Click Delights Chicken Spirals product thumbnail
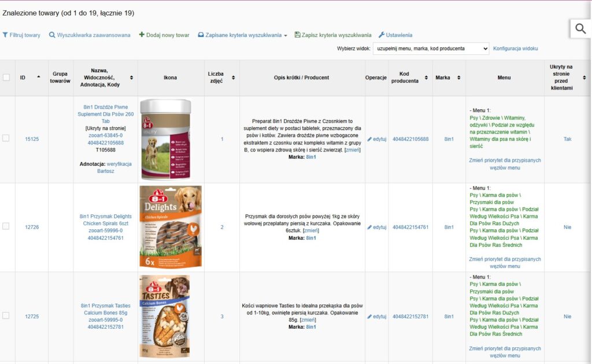Screen dimensions: 592x364 click(171, 227)
